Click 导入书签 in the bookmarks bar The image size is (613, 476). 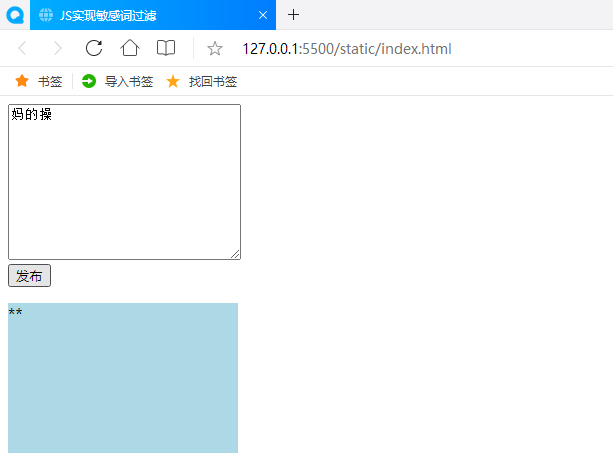pos(117,81)
